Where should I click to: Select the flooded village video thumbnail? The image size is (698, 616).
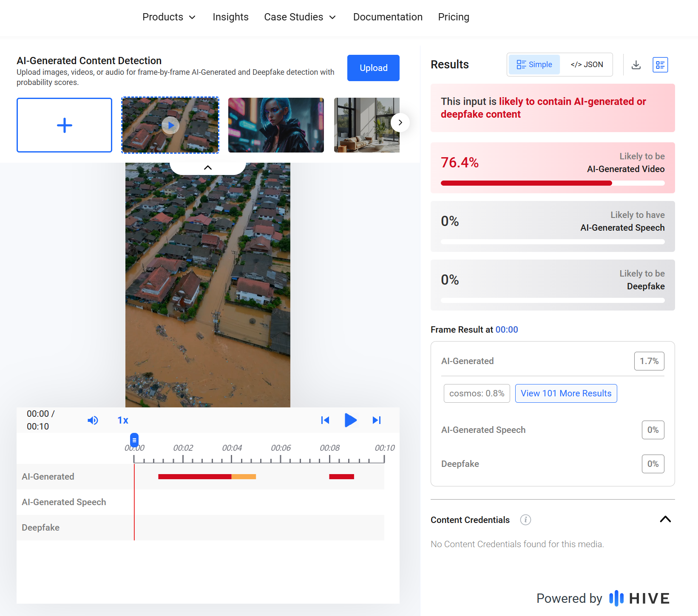tap(170, 125)
